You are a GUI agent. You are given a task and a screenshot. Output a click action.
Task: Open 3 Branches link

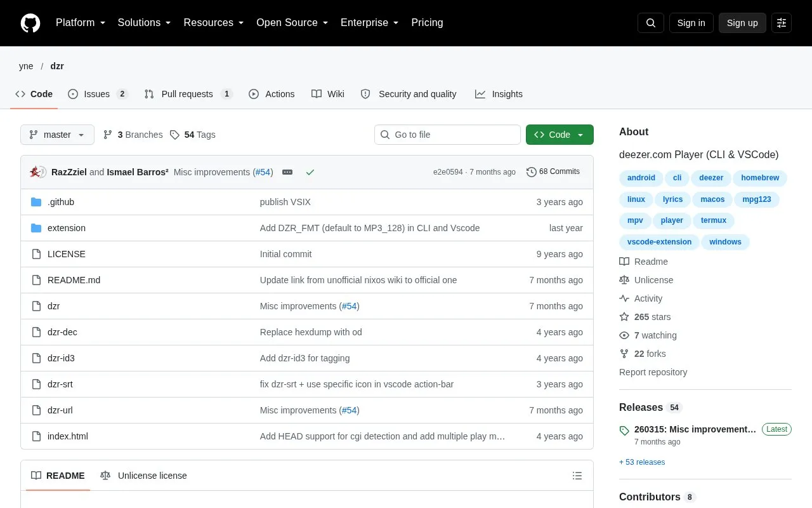(x=133, y=135)
